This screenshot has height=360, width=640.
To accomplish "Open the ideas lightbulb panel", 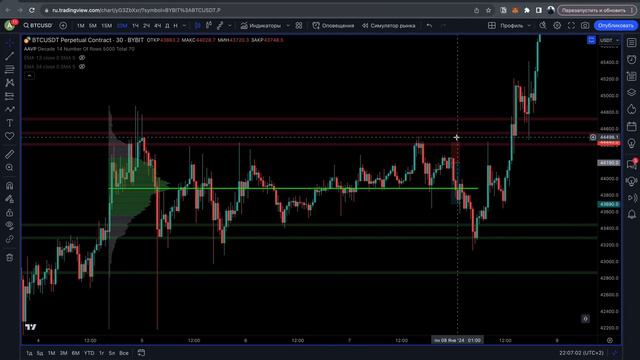I will point(631,143).
